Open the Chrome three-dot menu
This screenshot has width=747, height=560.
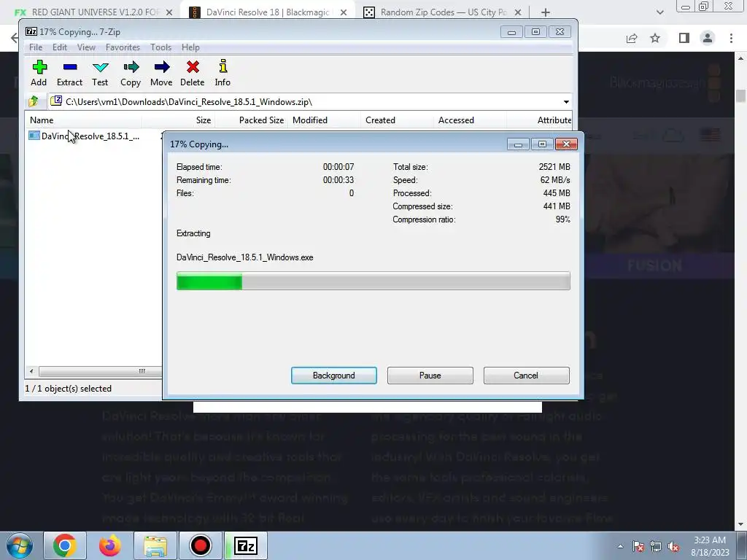[731, 38]
